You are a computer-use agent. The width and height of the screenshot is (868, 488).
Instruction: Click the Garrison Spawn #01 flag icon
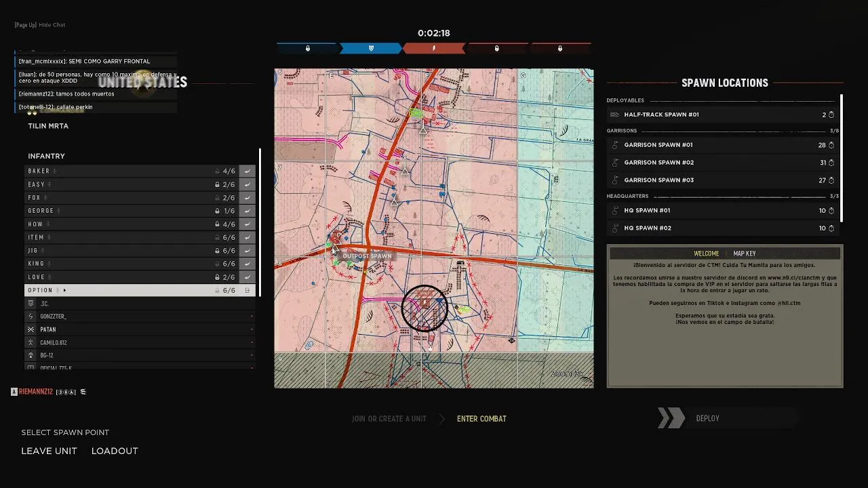[x=615, y=145]
